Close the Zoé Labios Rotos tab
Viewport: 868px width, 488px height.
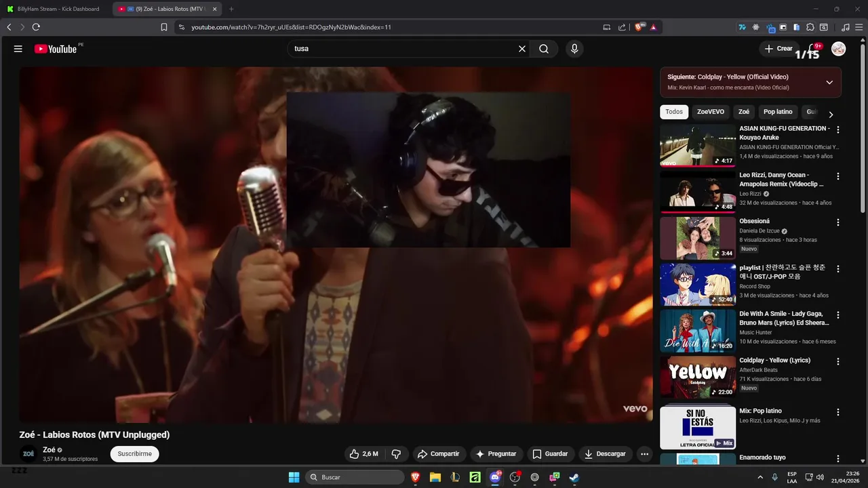[215, 9]
